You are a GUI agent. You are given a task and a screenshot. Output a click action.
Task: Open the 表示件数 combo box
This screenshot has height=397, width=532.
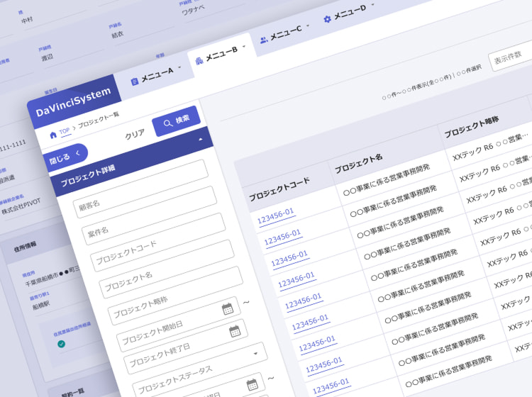(509, 57)
